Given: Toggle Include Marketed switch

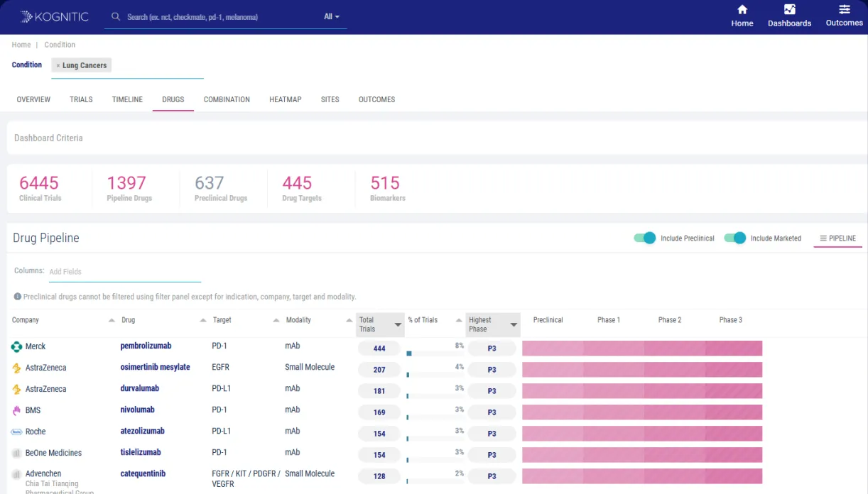Looking at the screenshot, I should [x=735, y=238].
